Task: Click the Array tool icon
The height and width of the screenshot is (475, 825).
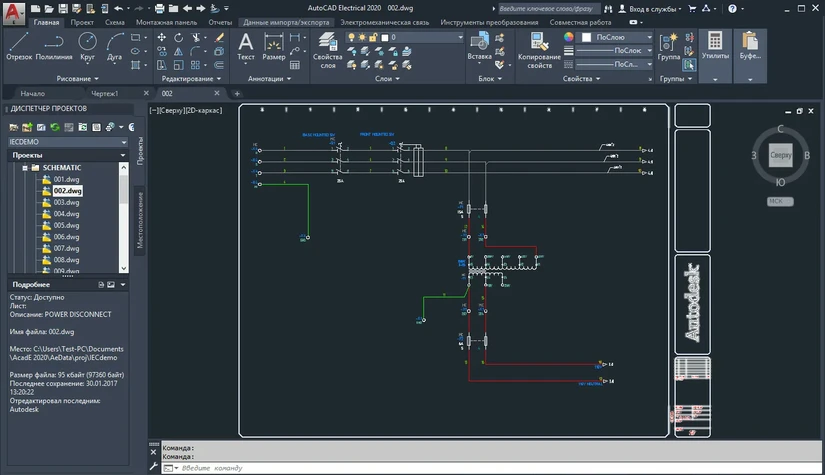Action: [195, 65]
